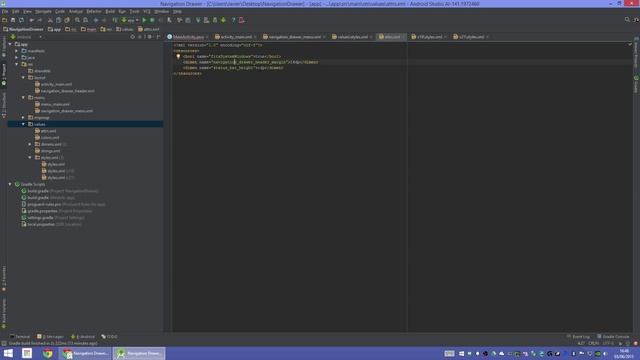The width and height of the screenshot is (640, 360).
Task: Click the Navigate Back arrow
Action: (x=96, y=20)
